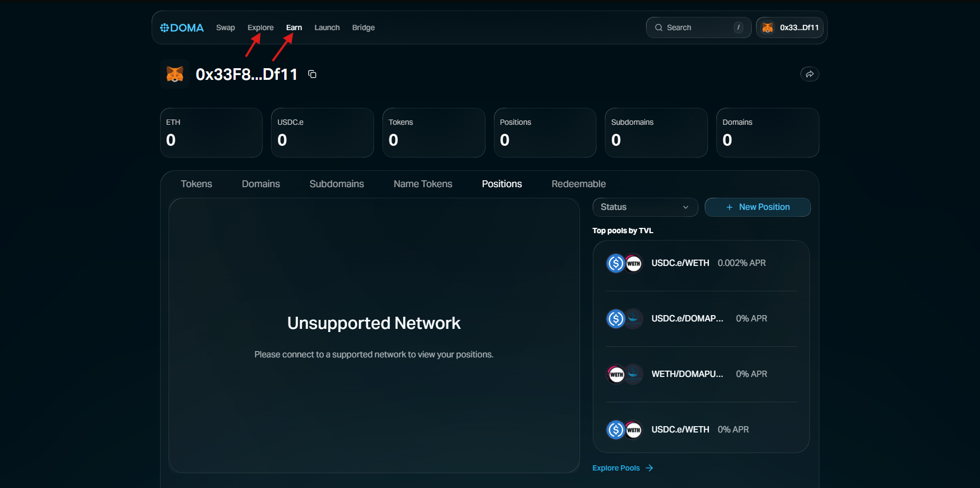The height and width of the screenshot is (488, 980).
Task: Open the Swap page
Action: [x=225, y=27]
